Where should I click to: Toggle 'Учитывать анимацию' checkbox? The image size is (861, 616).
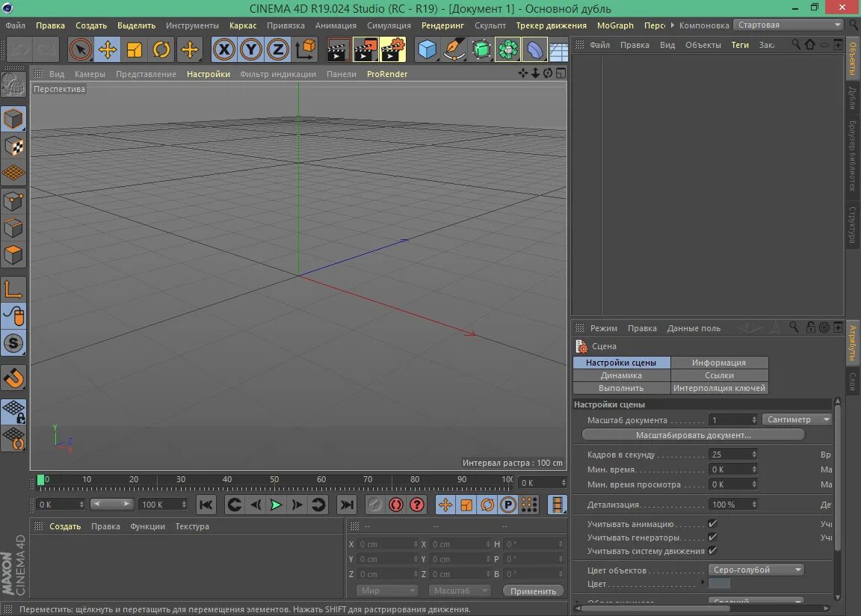[x=712, y=524]
